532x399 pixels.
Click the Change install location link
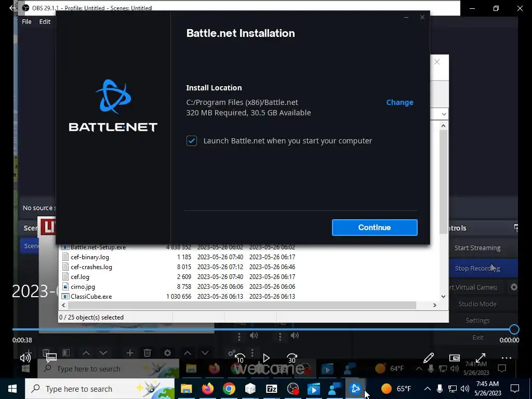point(400,102)
